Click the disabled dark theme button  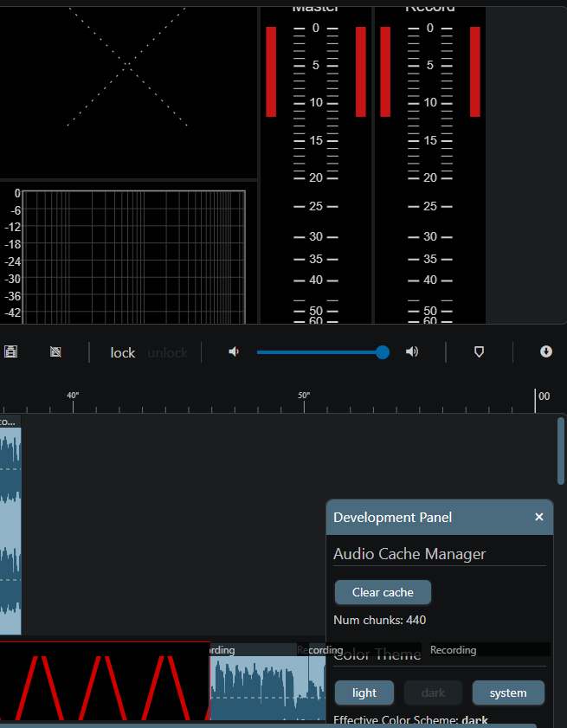[x=434, y=693]
